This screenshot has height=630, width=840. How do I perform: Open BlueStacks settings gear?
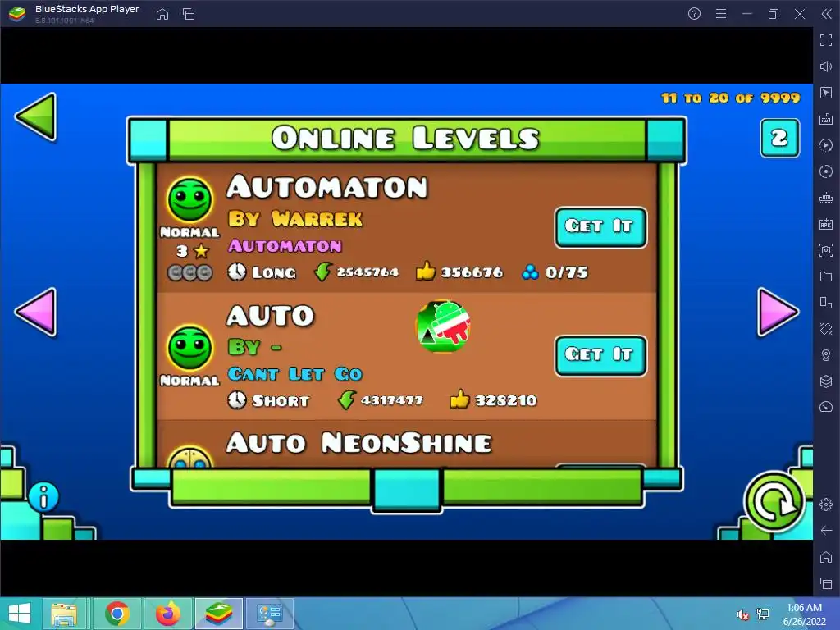click(826, 504)
